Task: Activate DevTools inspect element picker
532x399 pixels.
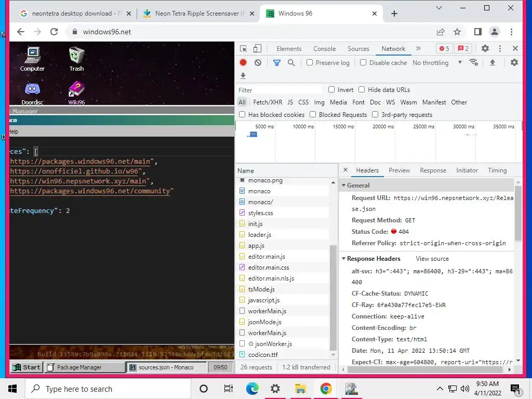Action: click(243, 48)
